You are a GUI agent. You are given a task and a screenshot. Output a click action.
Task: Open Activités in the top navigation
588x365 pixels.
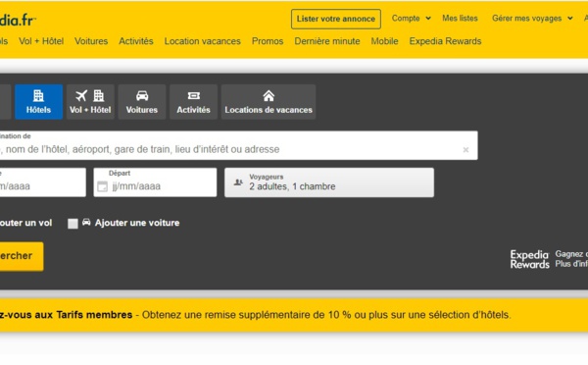click(136, 41)
